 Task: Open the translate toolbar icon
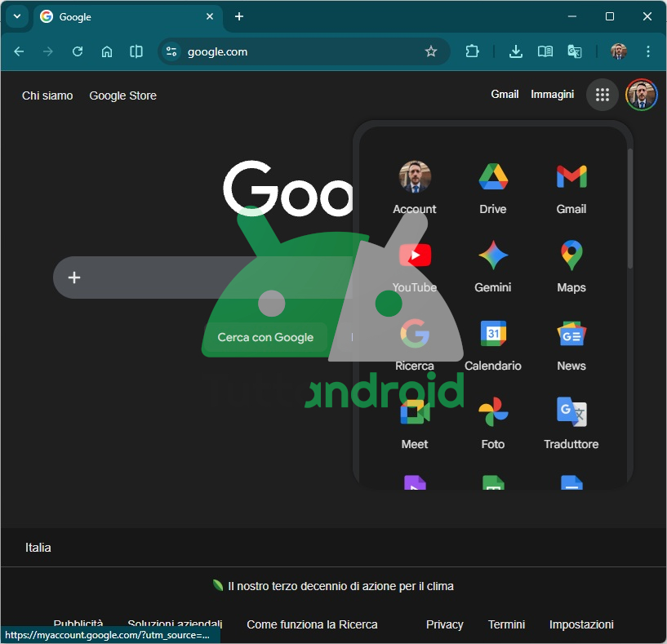574,51
